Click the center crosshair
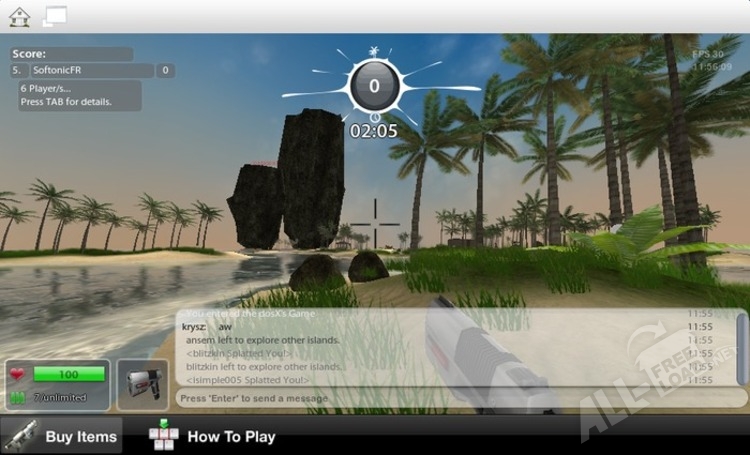The image size is (750, 455). [375, 220]
